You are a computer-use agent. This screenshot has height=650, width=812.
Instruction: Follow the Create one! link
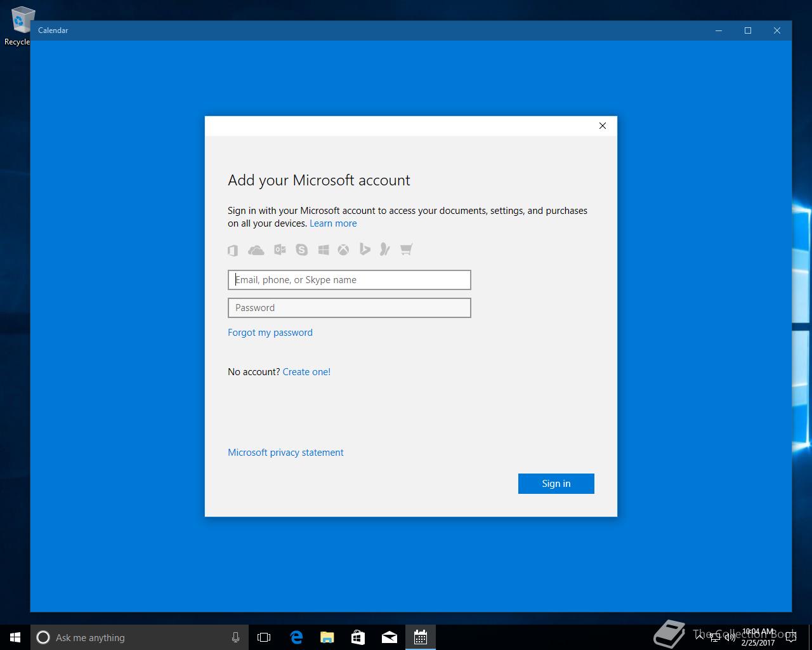pos(306,372)
